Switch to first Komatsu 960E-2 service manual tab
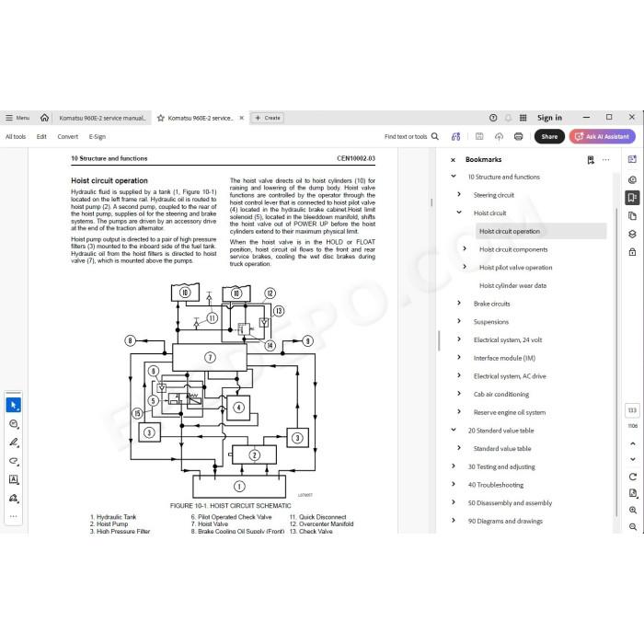Image resolution: width=644 pixels, height=644 pixels. tap(102, 118)
